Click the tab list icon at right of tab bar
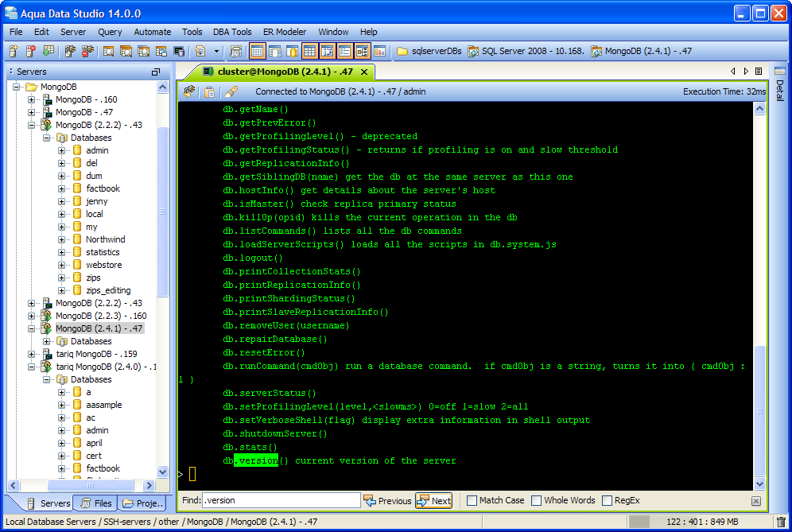This screenshot has height=532, width=792. 759,72
